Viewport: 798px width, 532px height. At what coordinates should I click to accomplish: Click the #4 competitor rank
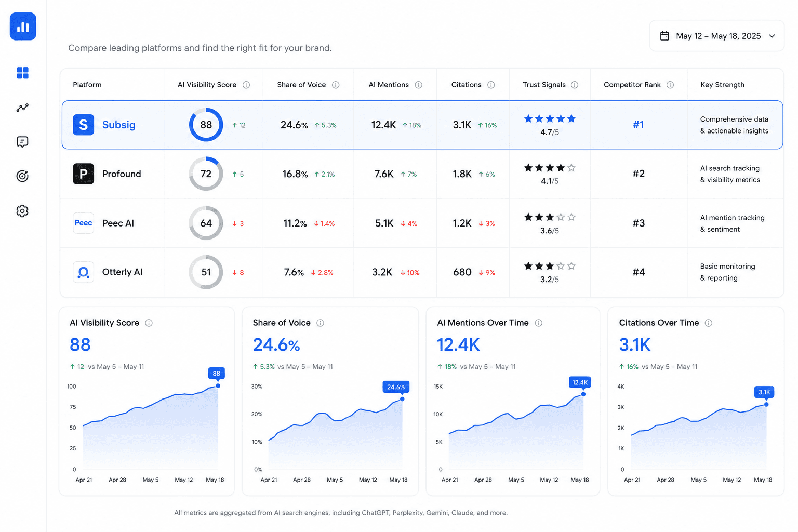coord(639,272)
